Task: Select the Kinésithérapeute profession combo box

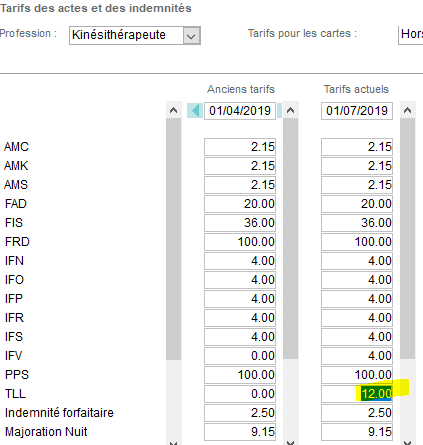Action: (x=135, y=35)
